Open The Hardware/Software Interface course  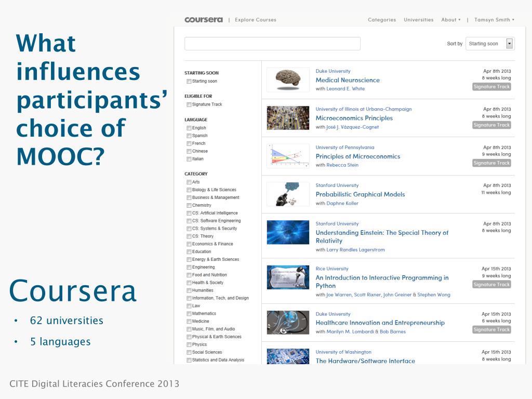[365, 361]
